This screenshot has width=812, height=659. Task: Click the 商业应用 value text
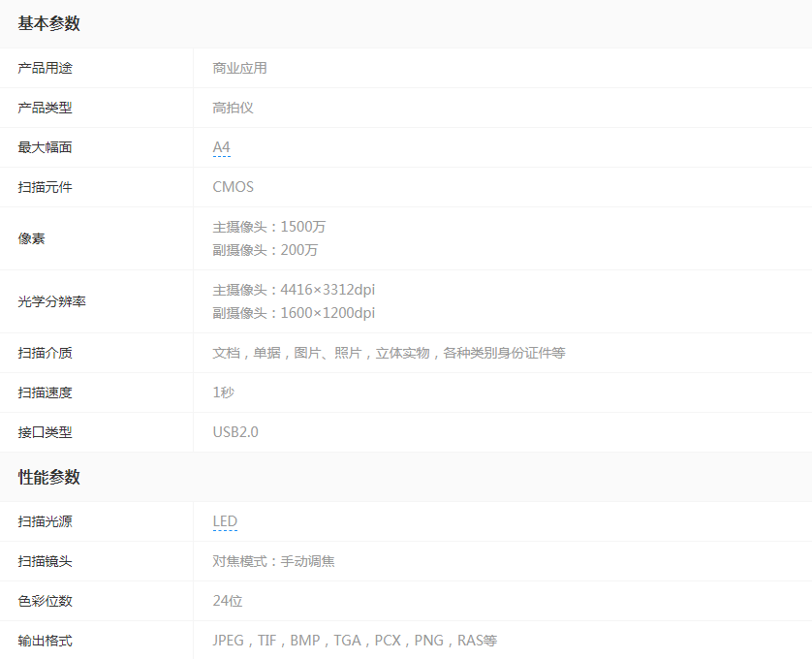coord(238,67)
